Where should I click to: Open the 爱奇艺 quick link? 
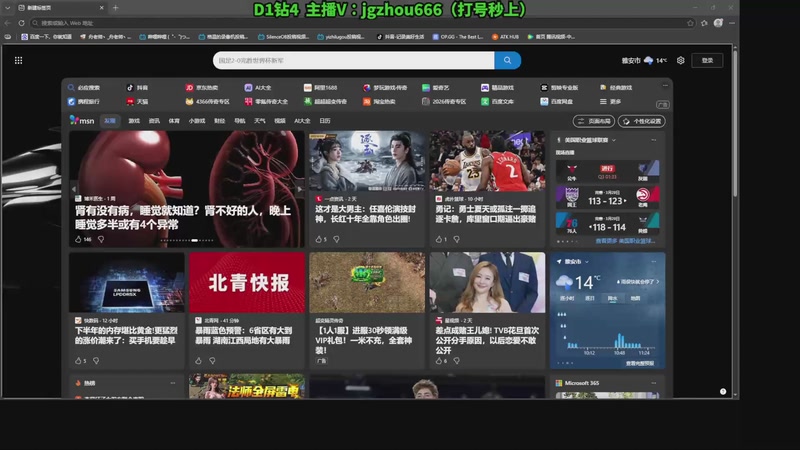[x=435, y=88]
